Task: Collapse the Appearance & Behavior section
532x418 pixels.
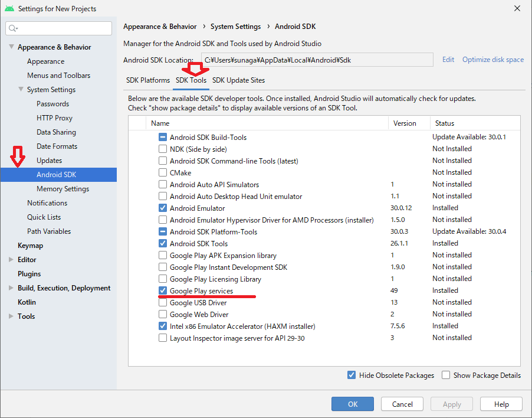Action: coord(11,47)
